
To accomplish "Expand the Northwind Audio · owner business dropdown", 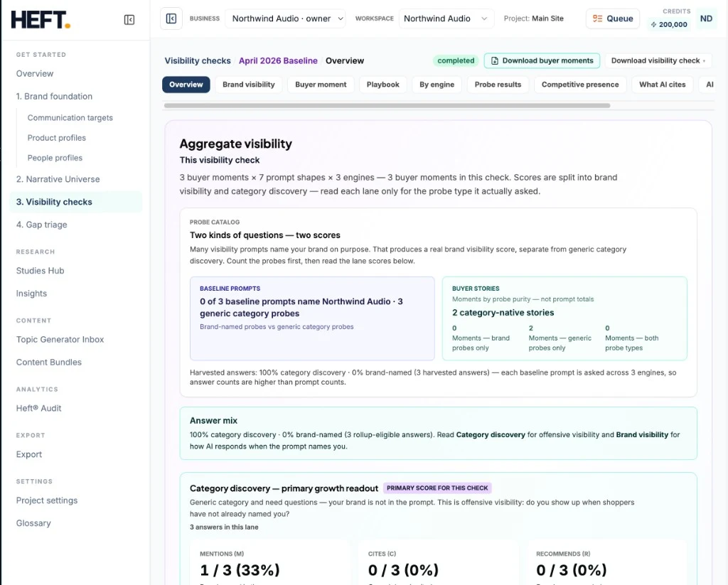I will point(285,18).
